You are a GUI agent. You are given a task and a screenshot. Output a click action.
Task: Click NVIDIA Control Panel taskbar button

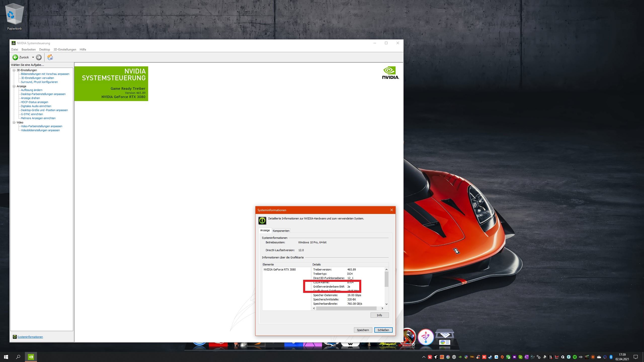[31, 357]
